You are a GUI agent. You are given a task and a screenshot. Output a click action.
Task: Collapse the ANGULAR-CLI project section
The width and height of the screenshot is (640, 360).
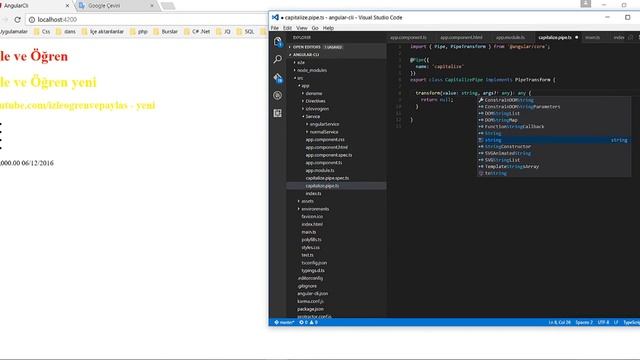click(290, 55)
